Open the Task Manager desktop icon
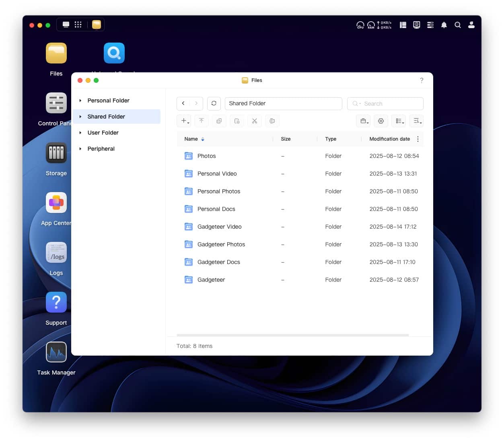Image resolution: width=504 pixels, height=442 pixels. click(x=56, y=352)
